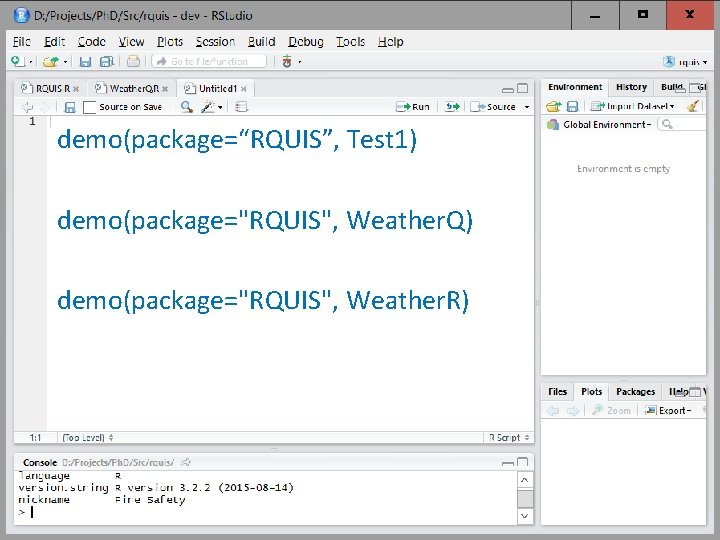Focus the Go to file/function field
Screen dimensions: 720x540
[209, 61]
